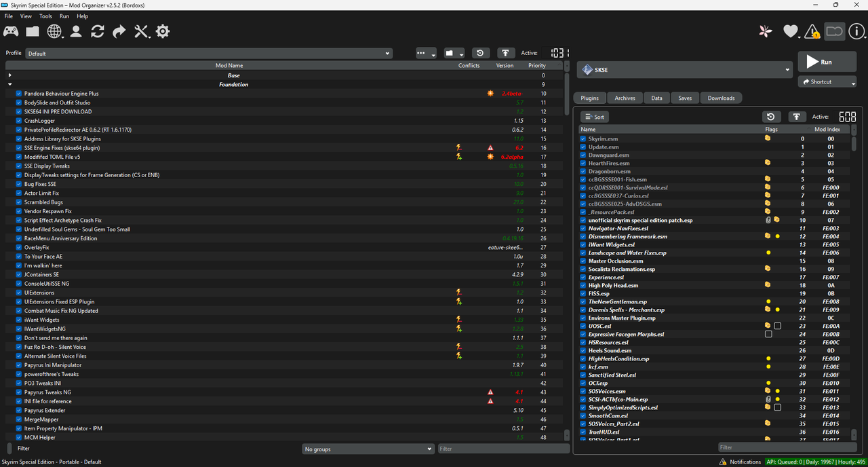
Task: Open the No groups dropdown
Action: coord(368,449)
